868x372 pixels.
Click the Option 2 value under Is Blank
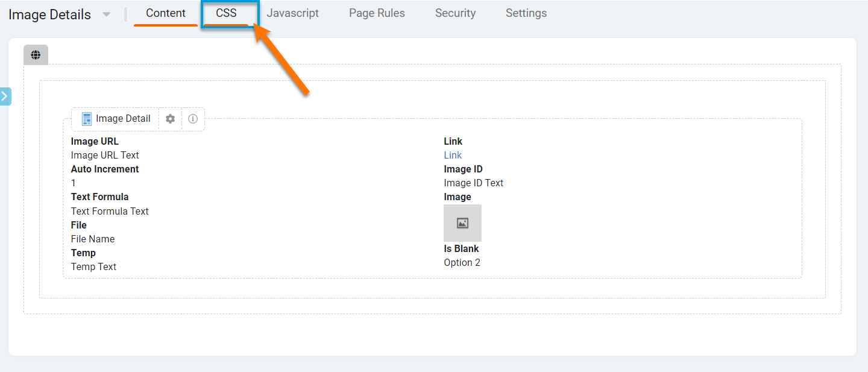462,263
